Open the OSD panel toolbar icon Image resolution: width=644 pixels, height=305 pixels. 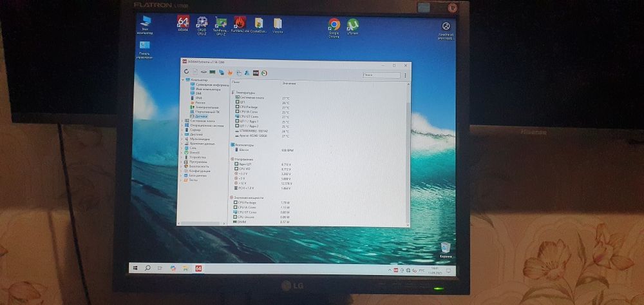[x=256, y=73]
